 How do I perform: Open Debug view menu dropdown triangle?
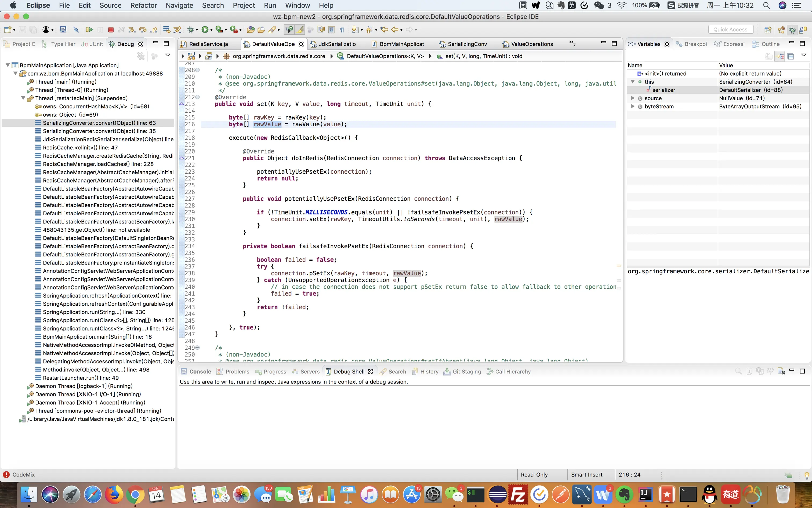168,55
